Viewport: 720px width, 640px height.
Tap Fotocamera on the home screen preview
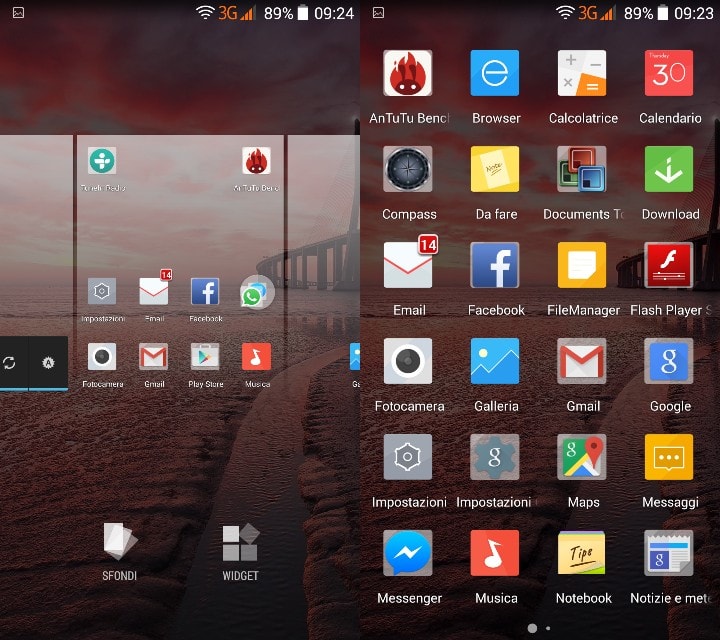102,356
